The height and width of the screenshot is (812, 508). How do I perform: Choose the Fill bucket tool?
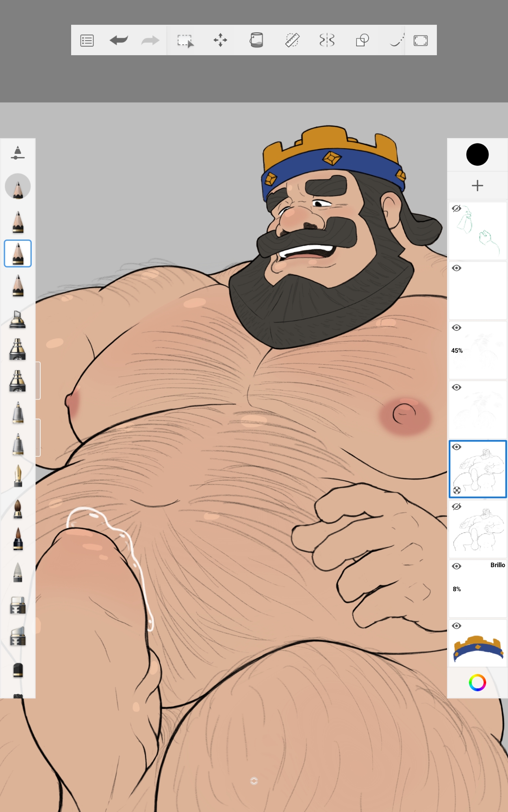coord(256,40)
